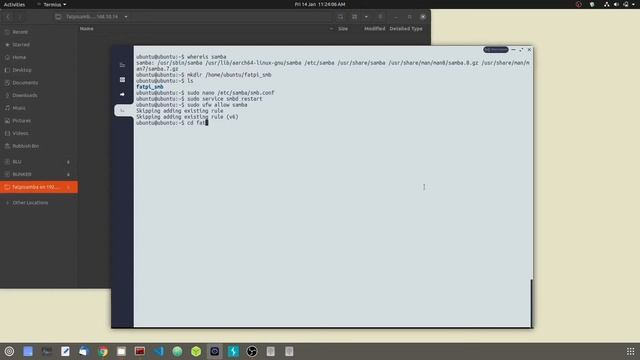Sort by Detailed Type column in Files
This screenshot has width=640, height=360.
click(x=406, y=29)
